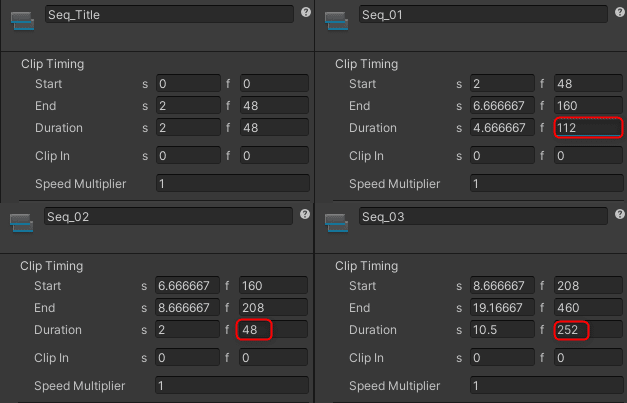The image size is (627, 403).
Task: Click Seq_02 Start seconds field 6.666667
Action: pyautogui.click(x=187, y=285)
